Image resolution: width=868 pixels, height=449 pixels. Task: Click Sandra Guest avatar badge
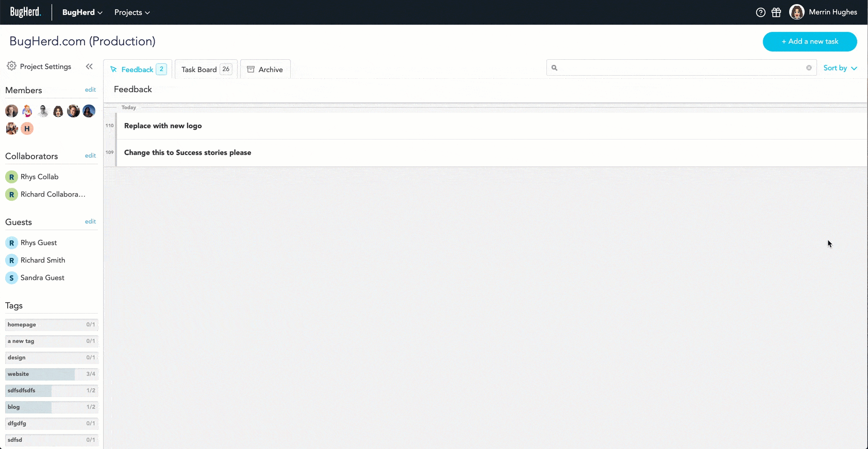pyautogui.click(x=11, y=278)
